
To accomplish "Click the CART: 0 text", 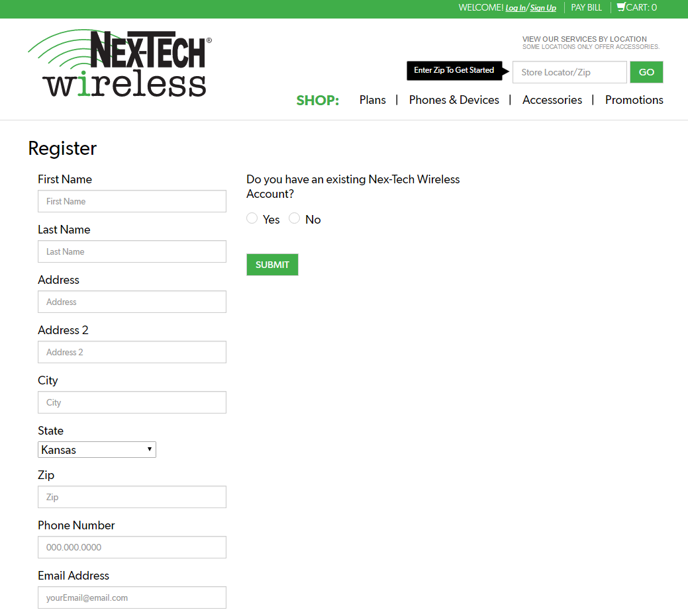I will [642, 7].
